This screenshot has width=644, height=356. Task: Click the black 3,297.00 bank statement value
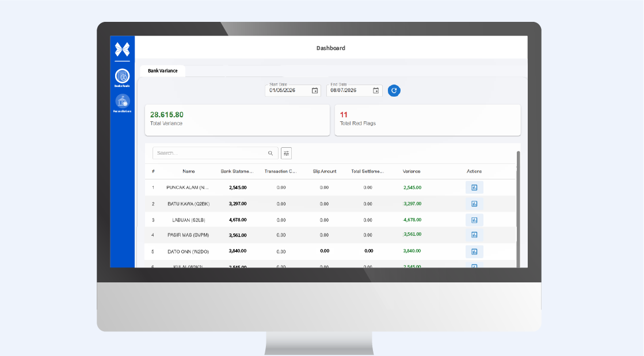coord(238,204)
